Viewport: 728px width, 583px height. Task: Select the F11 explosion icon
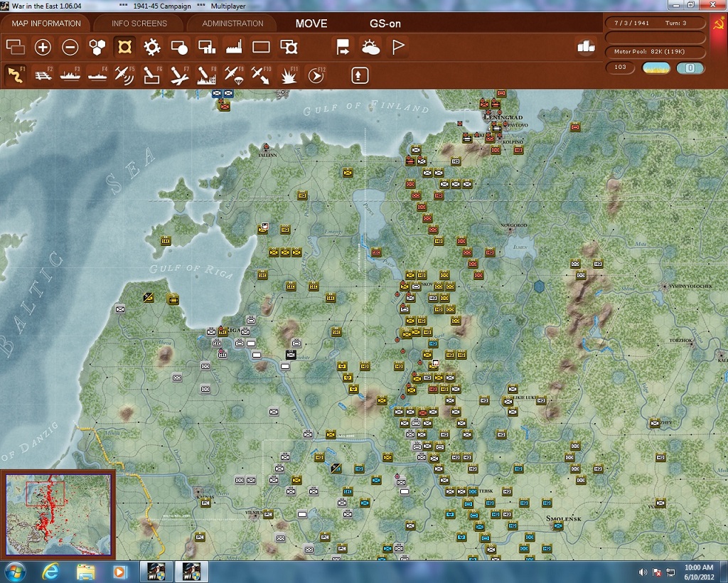[x=289, y=75]
